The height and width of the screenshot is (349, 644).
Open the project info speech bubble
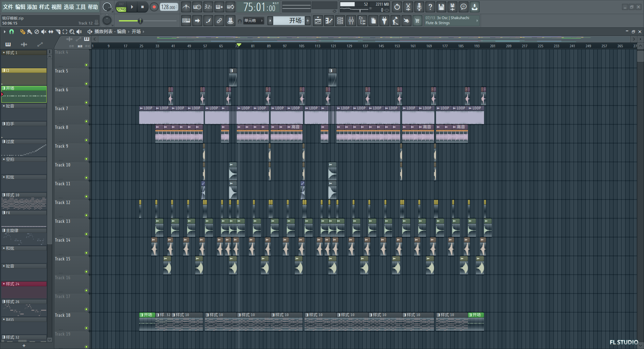point(464,7)
